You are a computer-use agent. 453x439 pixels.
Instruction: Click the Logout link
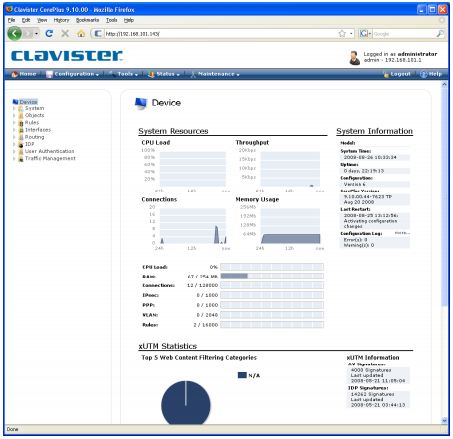[397, 74]
